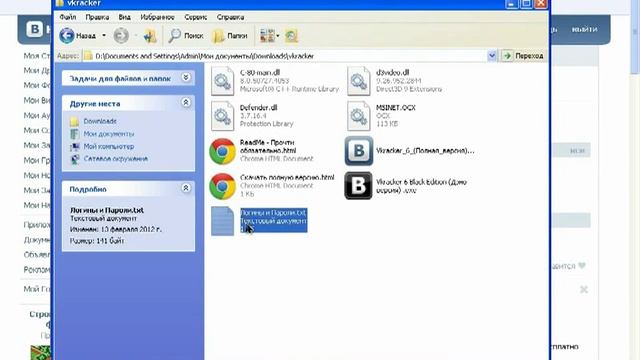Dismiss the X in VK page behind
This screenshot has width=640, height=360.
point(584,290)
